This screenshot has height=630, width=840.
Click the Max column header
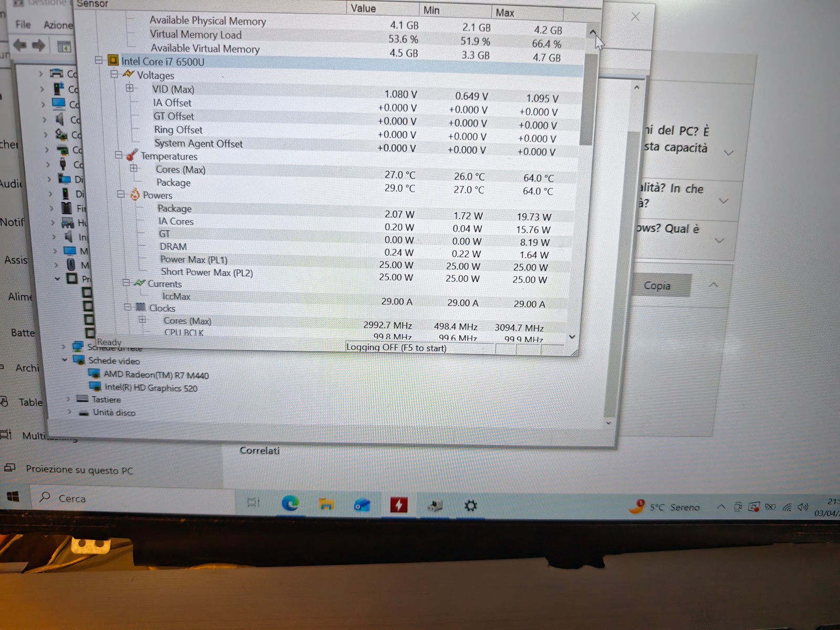click(x=528, y=13)
